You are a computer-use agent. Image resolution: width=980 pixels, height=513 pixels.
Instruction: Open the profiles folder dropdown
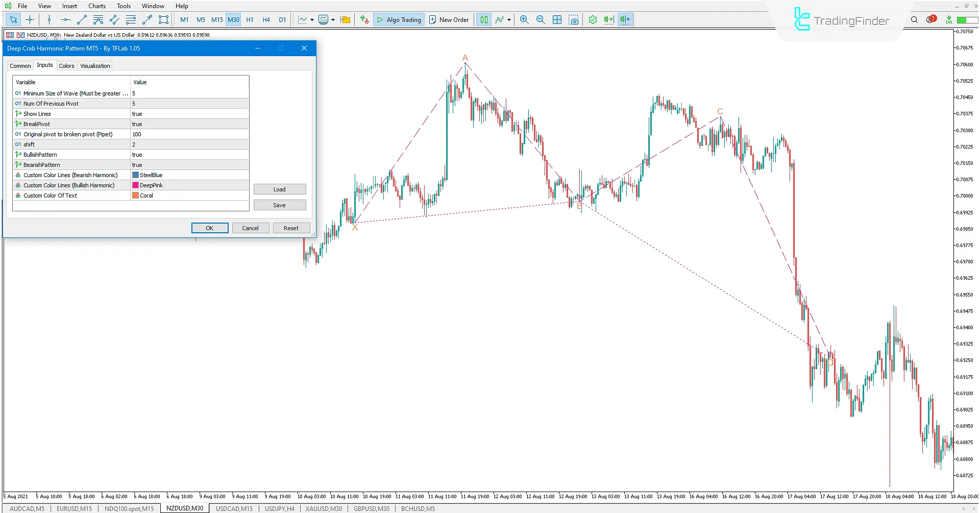coord(345,19)
